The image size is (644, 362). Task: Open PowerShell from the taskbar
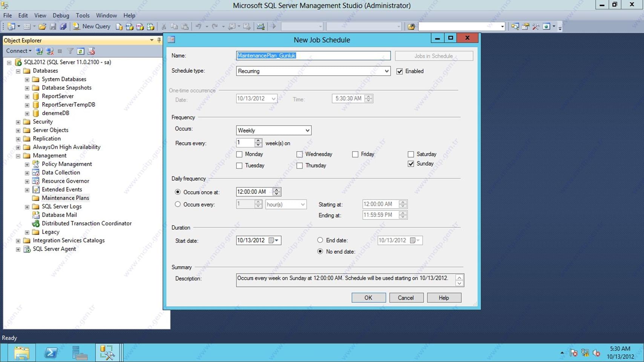[51, 353]
